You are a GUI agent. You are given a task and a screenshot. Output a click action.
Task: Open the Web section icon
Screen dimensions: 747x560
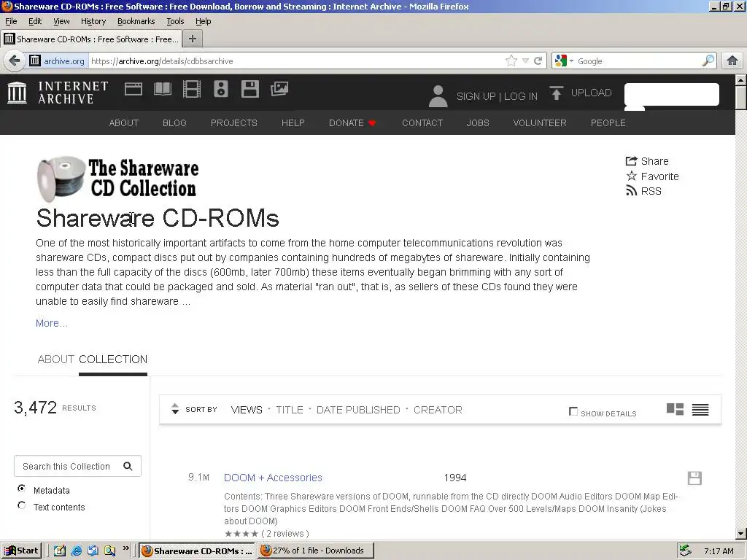[133, 89]
